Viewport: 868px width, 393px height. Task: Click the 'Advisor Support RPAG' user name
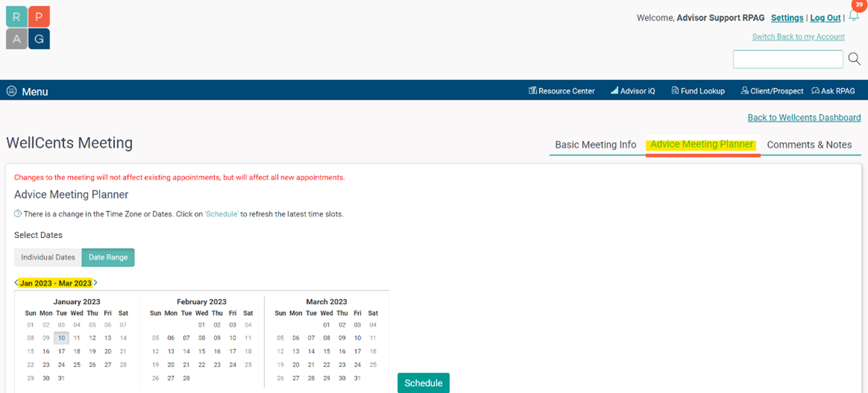pos(721,18)
